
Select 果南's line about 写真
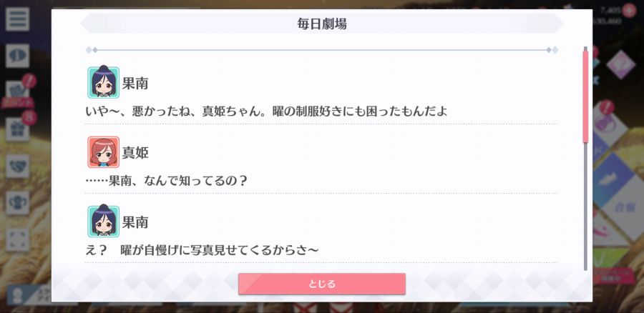202,250
